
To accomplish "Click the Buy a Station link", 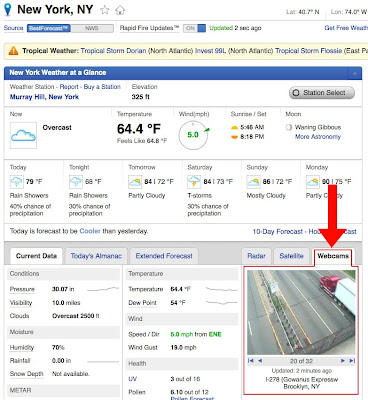I will pyautogui.click(x=102, y=87).
